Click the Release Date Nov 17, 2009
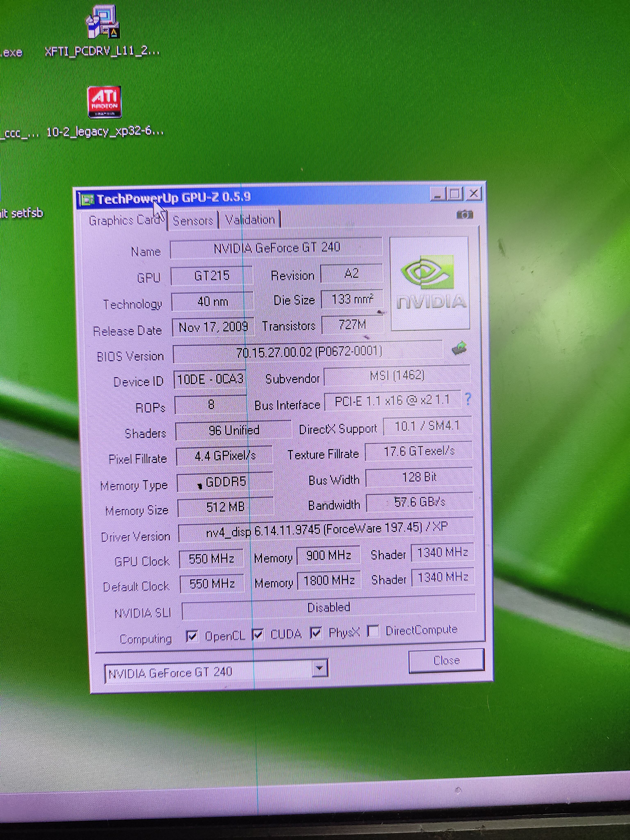The height and width of the screenshot is (840, 630). coord(213,327)
